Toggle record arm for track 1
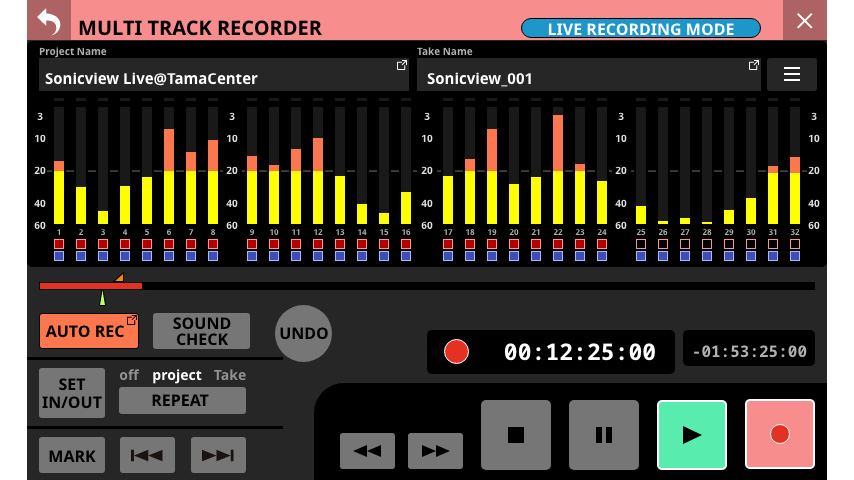This screenshot has width=854, height=480. point(59,244)
